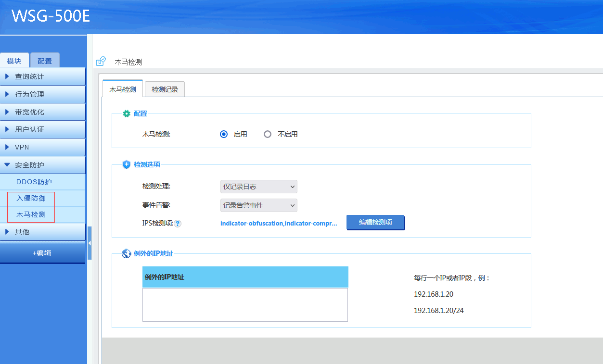Open the indicator-obfuscation IPS items link
Screen dimensions: 603x364
coord(279,224)
